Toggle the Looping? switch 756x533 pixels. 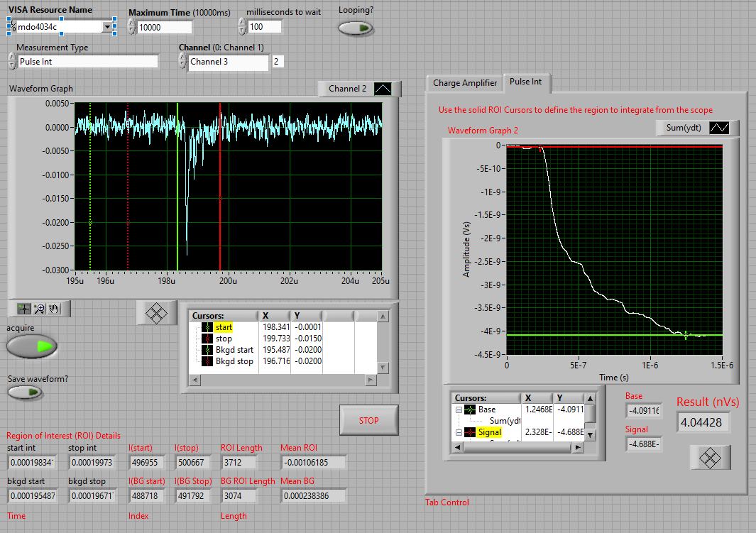click(x=355, y=28)
